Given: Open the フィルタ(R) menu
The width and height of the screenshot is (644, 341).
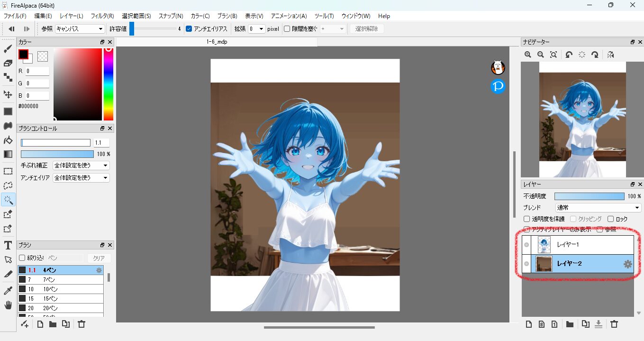Looking at the screenshot, I should pyautogui.click(x=102, y=16).
